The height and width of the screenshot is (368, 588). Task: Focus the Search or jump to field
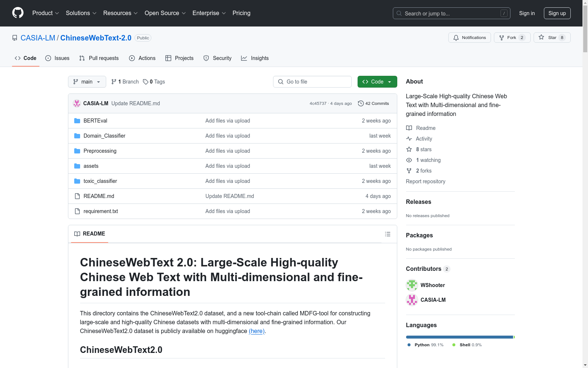pyautogui.click(x=451, y=13)
